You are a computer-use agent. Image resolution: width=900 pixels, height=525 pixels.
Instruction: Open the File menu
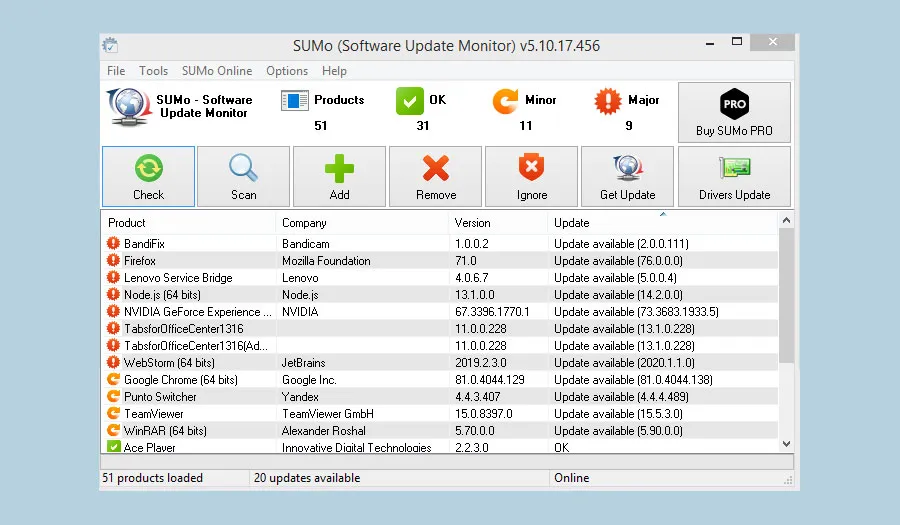pyautogui.click(x=116, y=71)
